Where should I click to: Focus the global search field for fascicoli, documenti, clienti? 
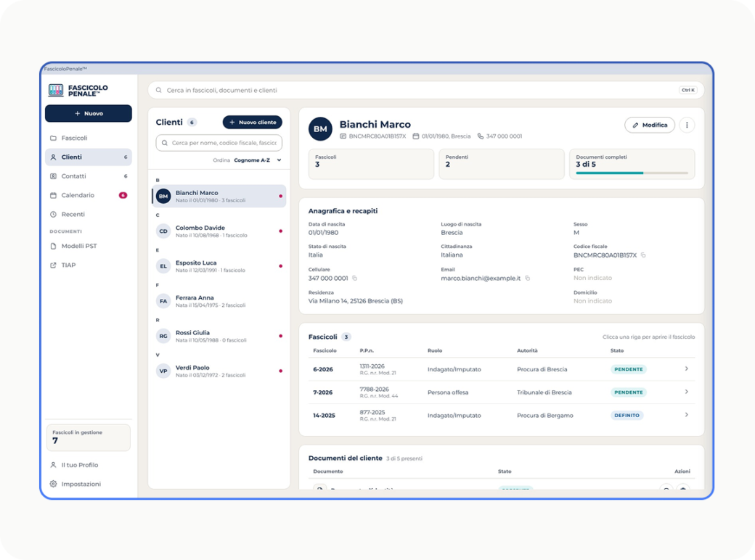click(x=425, y=90)
